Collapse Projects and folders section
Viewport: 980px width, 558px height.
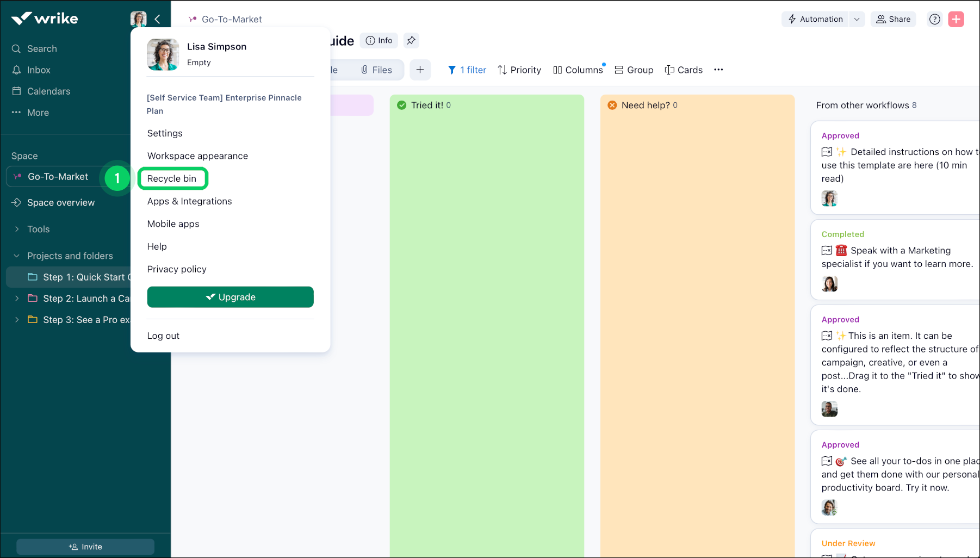(17, 256)
